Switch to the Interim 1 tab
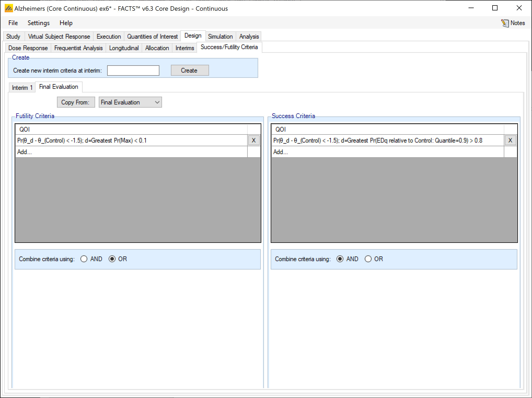This screenshot has height=398, width=532. pyautogui.click(x=22, y=87)
